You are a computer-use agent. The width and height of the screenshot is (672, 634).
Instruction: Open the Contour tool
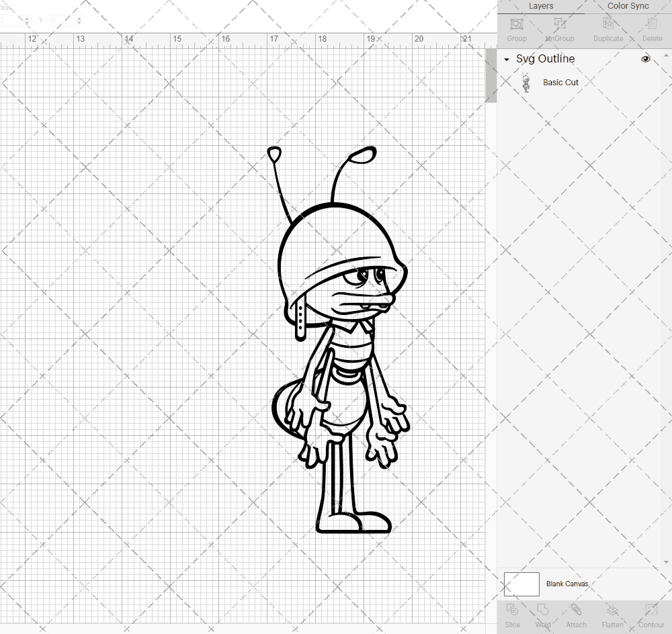(651, 610)
